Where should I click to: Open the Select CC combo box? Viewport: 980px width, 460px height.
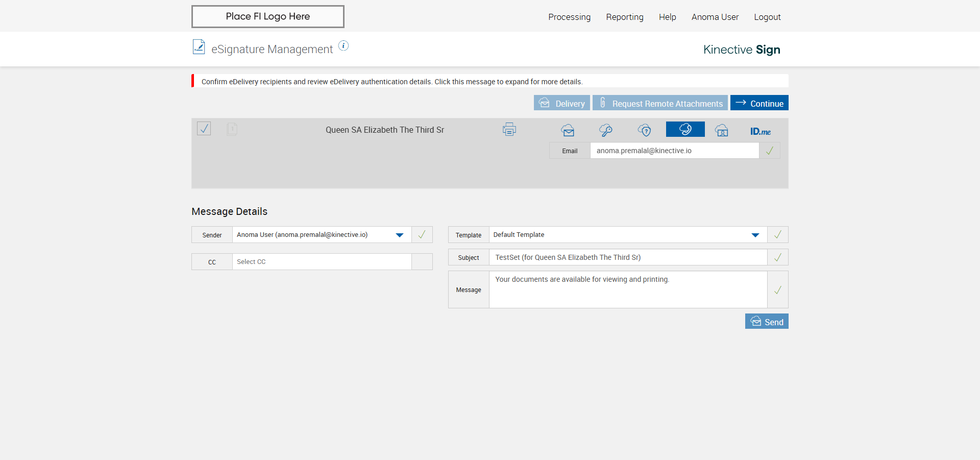click(322, 262)
